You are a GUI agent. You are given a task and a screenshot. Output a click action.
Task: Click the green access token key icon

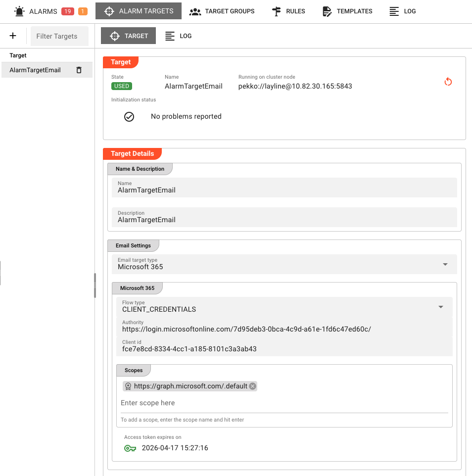coord(130,448)
